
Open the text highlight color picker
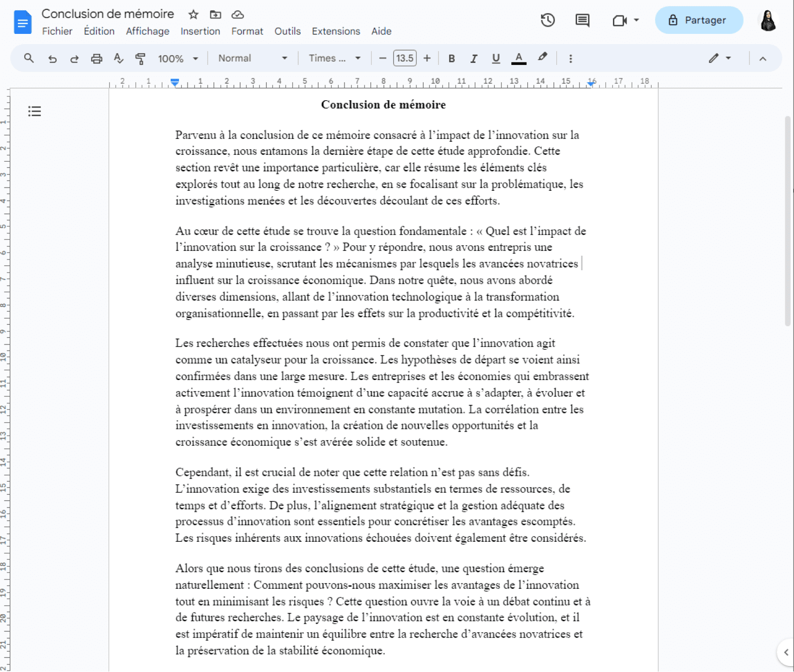pyautogui.click(x=542, y=58)
